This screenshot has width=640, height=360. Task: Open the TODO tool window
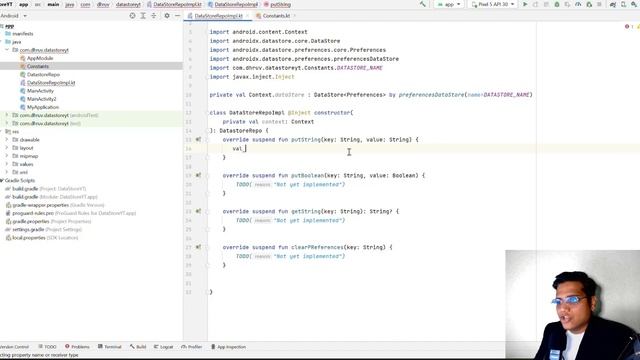click(47, 347)
